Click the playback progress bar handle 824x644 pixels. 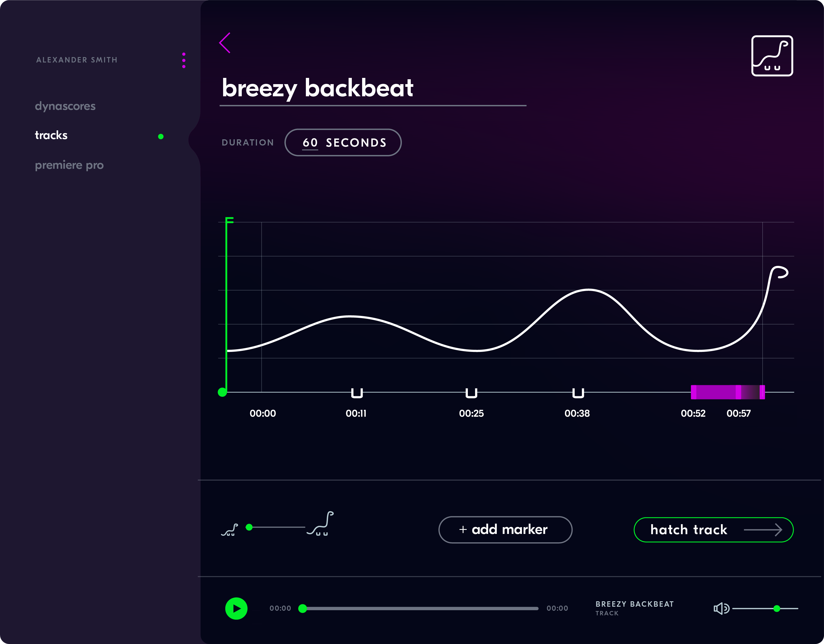pos(302,608)
